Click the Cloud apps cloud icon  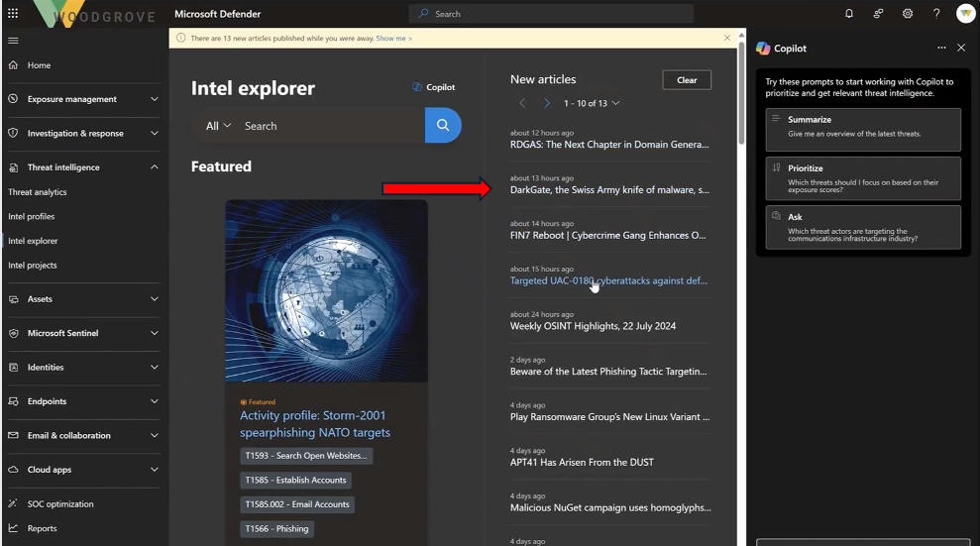13,470
